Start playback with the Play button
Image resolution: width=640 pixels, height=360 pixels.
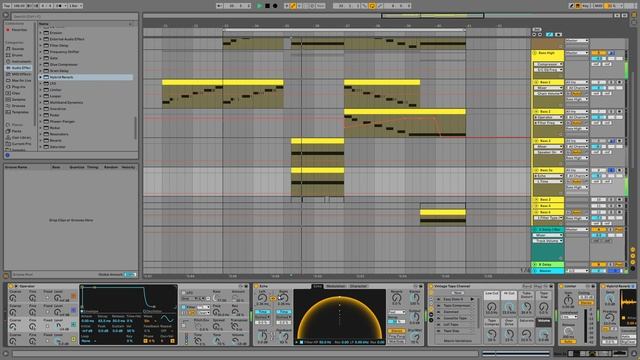click(x=260, y=6)
